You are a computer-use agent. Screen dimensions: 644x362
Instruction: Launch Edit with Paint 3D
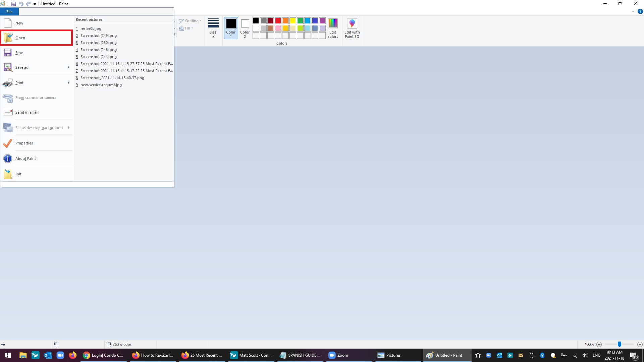coord(352,28)
